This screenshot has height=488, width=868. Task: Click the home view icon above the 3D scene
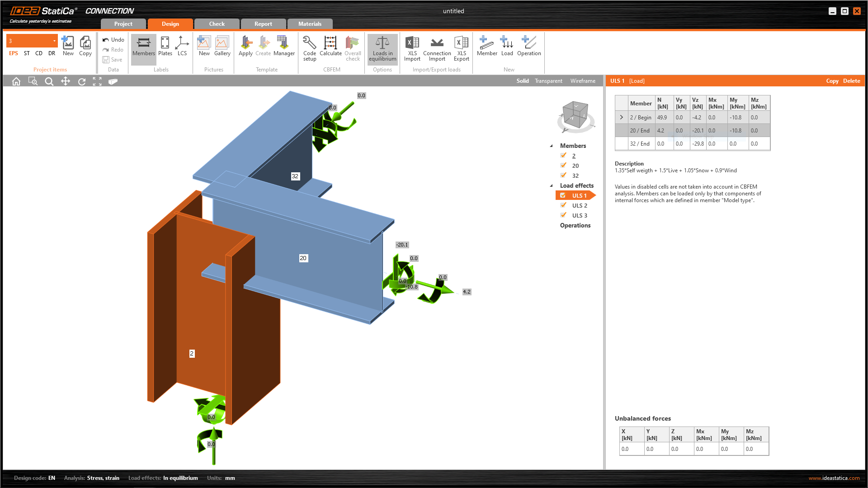pyautogui.click(x=16, y=81)
